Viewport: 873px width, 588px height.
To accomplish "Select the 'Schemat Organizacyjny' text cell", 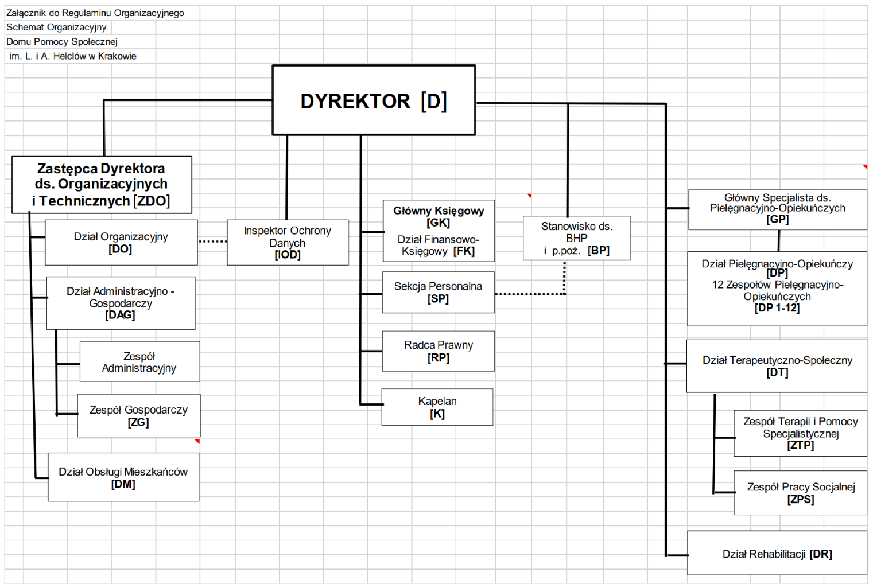I will (56, 27).
